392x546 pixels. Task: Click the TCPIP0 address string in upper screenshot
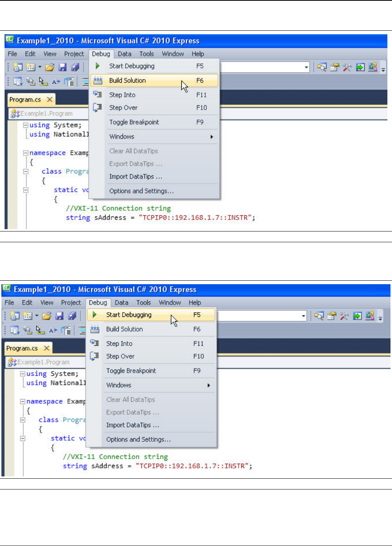click(195, 218)
